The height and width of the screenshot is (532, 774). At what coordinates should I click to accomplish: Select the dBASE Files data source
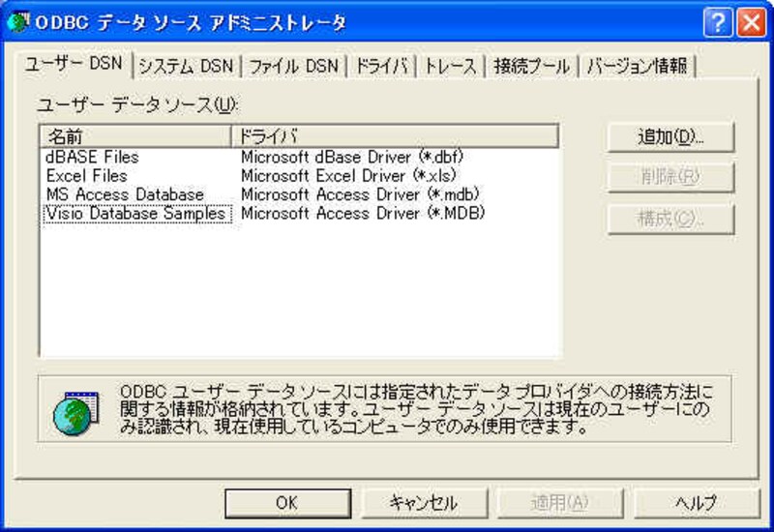[x=92, y=157]
